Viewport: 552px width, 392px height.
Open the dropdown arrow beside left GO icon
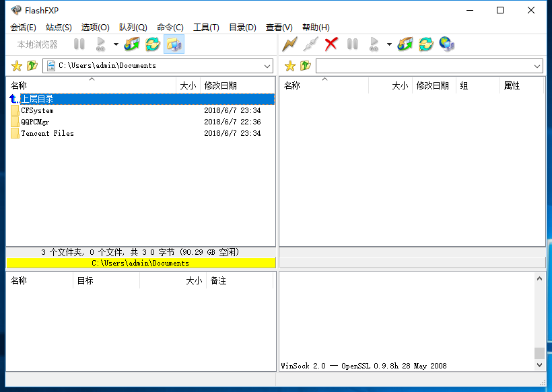[116, 44]
